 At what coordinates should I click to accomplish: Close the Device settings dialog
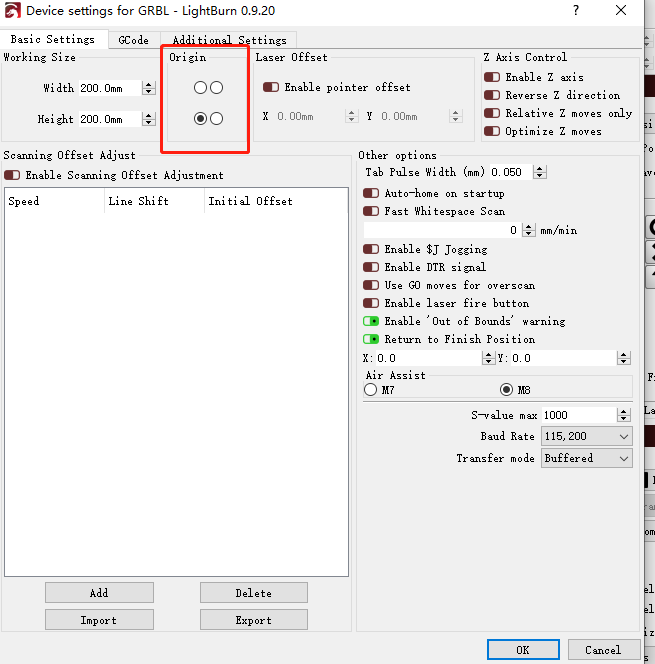[x=621, y=10]
